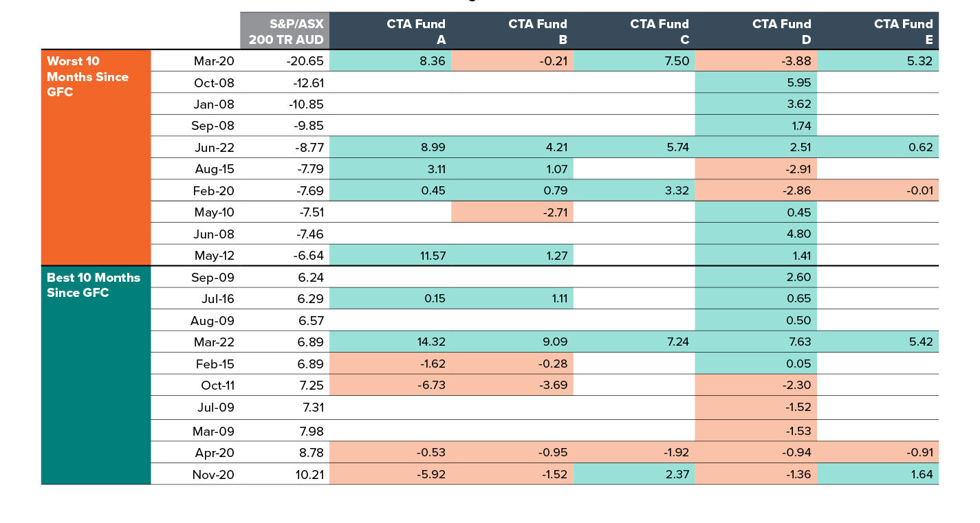Select the Mar-20 row label
Viewport: 980px width, 523px height.
(214, 61)
